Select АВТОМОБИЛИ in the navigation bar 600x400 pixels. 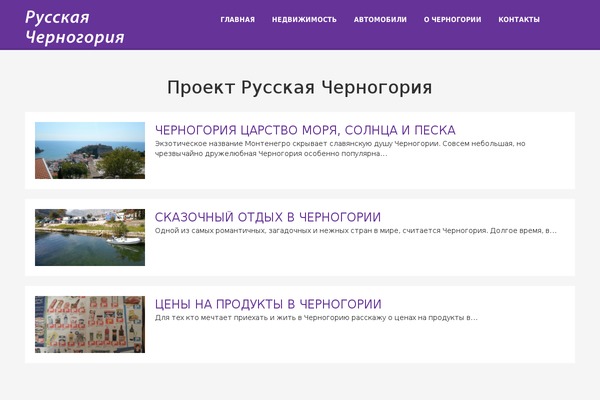380,20
